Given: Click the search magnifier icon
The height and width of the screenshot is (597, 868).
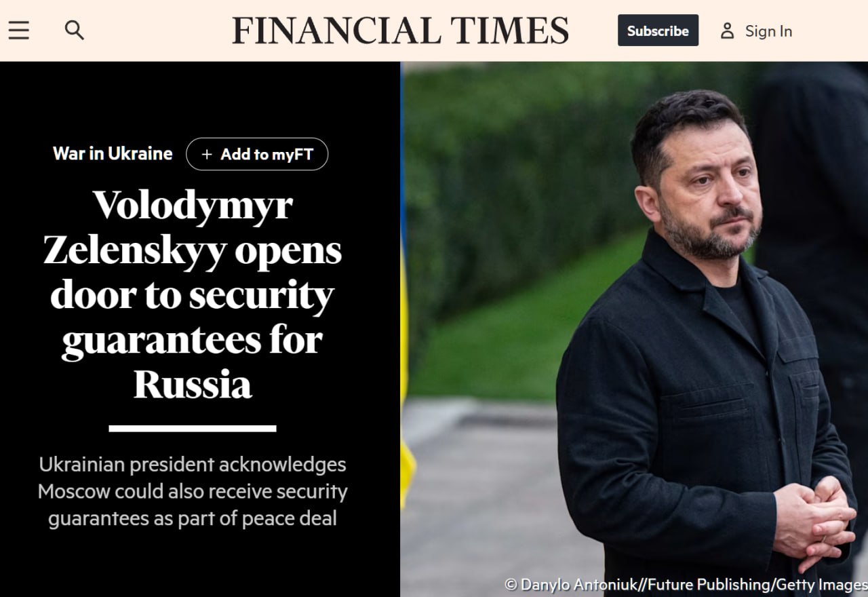Looking at the screenshot, I should tap(75, 31).
